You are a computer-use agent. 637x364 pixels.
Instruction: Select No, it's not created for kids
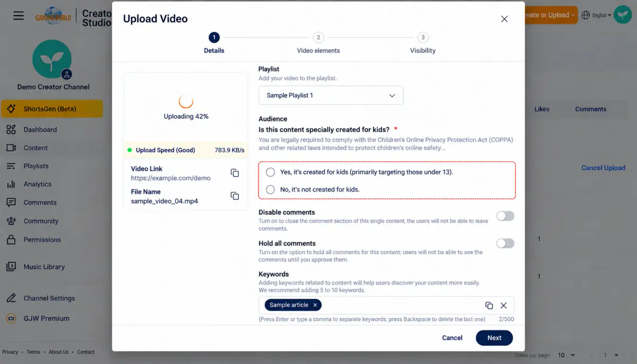tap(271, 189)
